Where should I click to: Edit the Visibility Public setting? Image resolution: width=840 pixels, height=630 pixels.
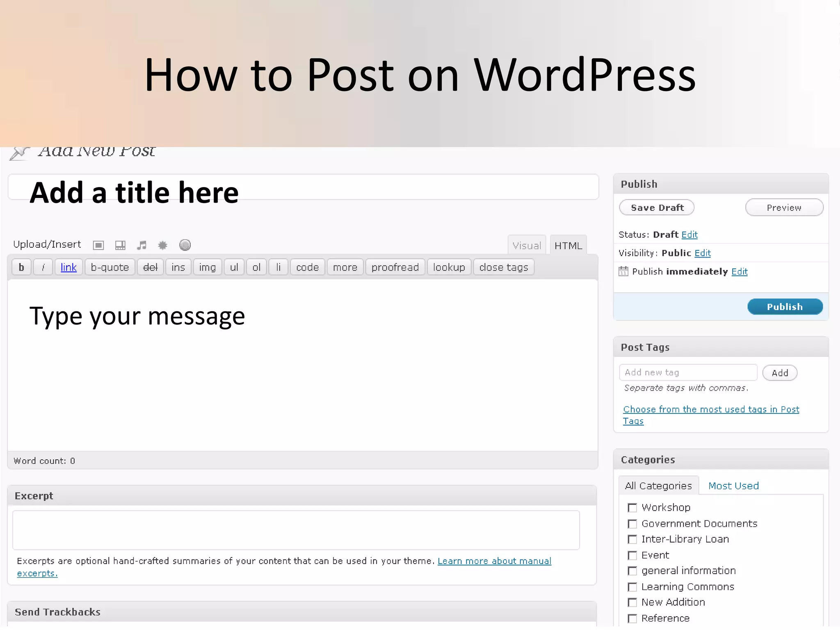pyautogui.click(x=702, y=253)
